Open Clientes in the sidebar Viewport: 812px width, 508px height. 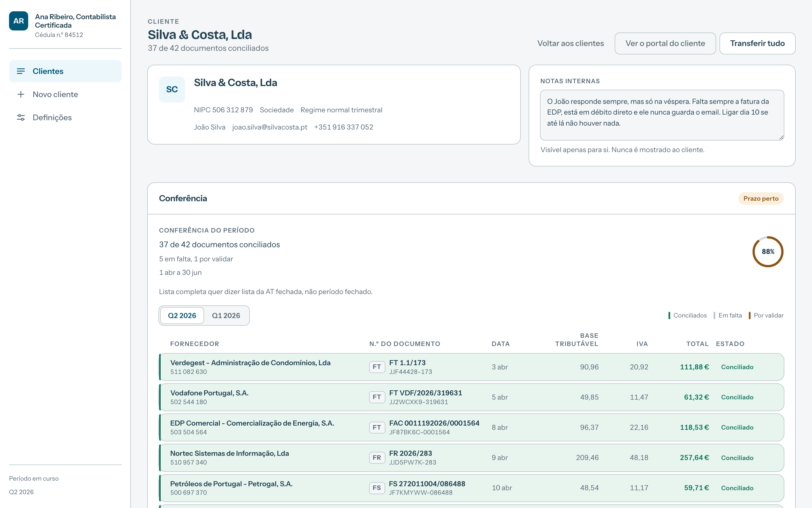65,71
